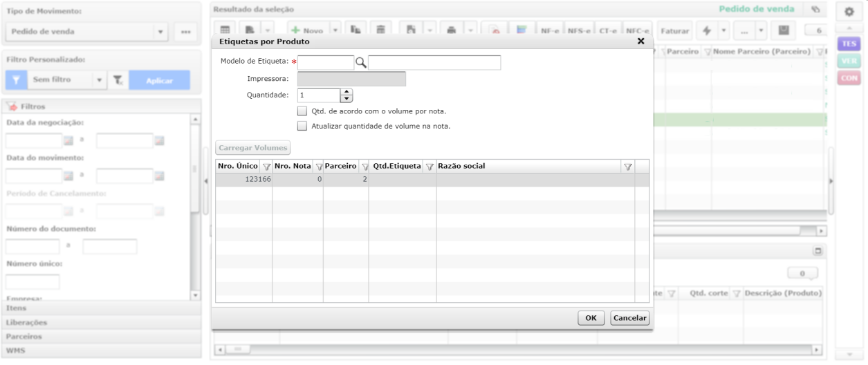868x365 pixels.
Task: Open second calendar for Data da negociação
Action: [159, 140]
